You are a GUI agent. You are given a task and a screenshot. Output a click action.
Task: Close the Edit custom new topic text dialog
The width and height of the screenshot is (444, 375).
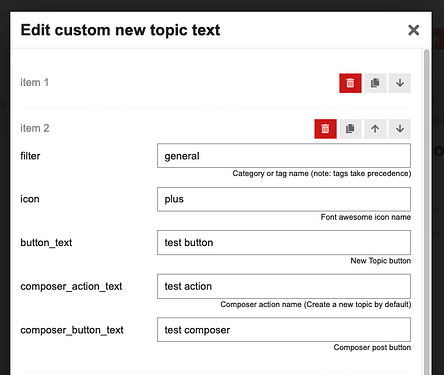[414, 30]
